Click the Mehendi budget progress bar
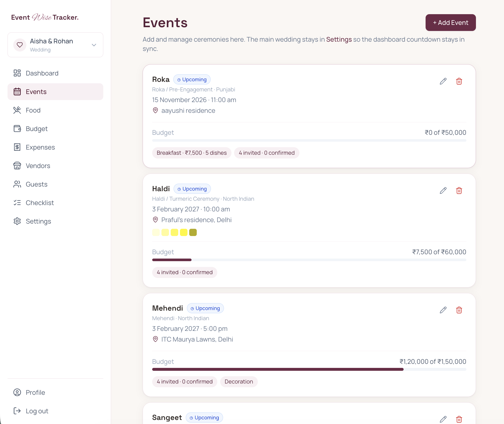504x424 pixels. point(309,369)
